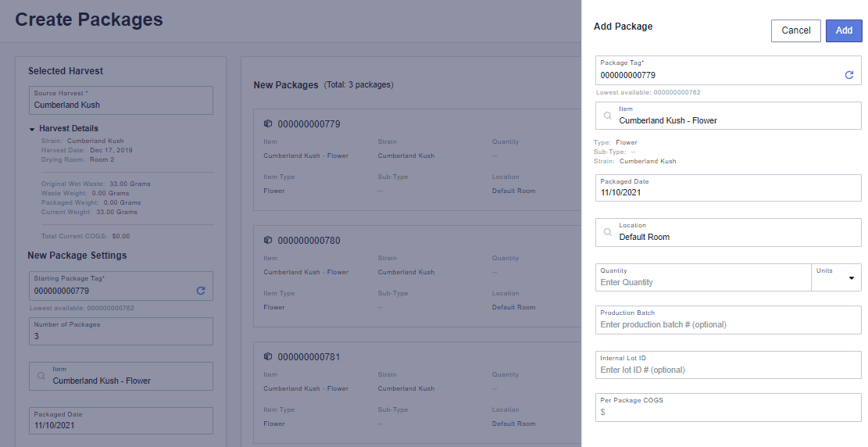
Task: Edit the Location field Default Room
Action: (728, 232)
